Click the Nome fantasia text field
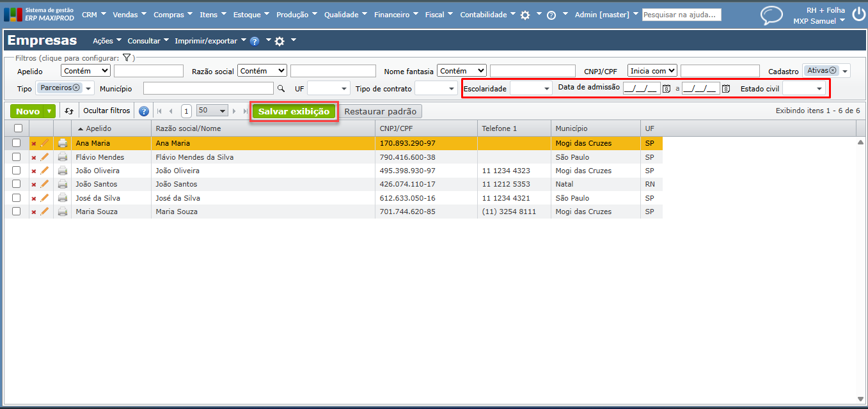This screenshot has width=868, height=409. pyautogui.click(x=533, y=71)
